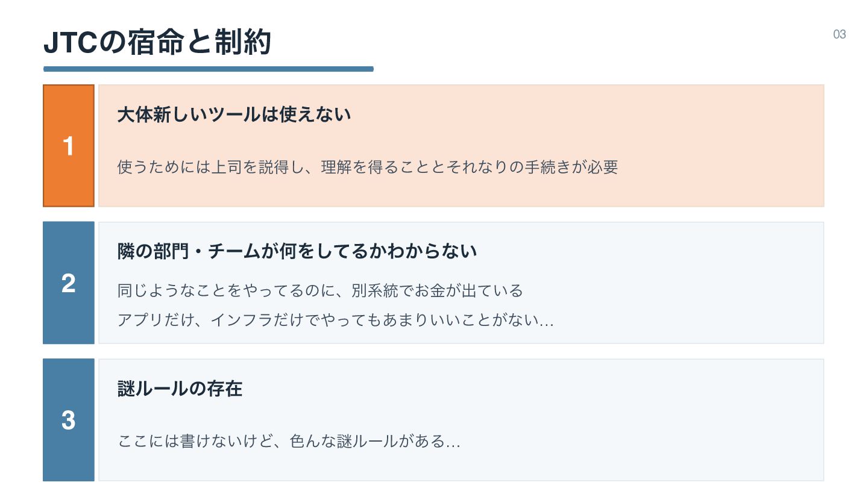Click 別系統でお金が出ている phrase
Image resolution: width=868 pixels, height=488 pixels.
click(438, 291)
